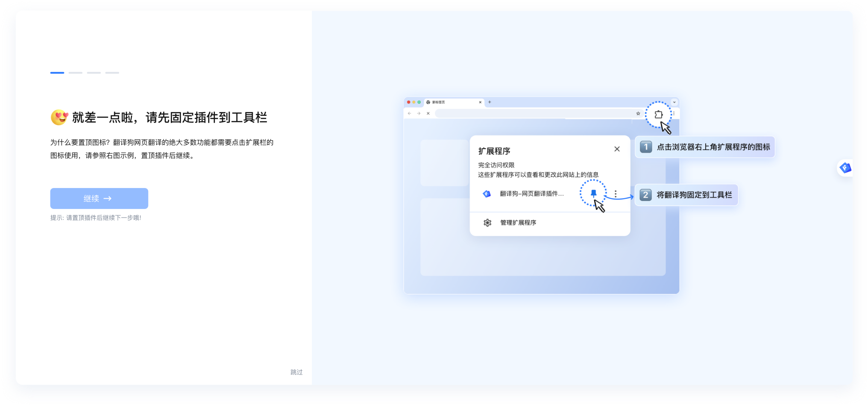Click the step 2 label 将翻译狗固定到工具栏
Image resolution: width=868 pixels, height=406 pixels.
(694, 195)
